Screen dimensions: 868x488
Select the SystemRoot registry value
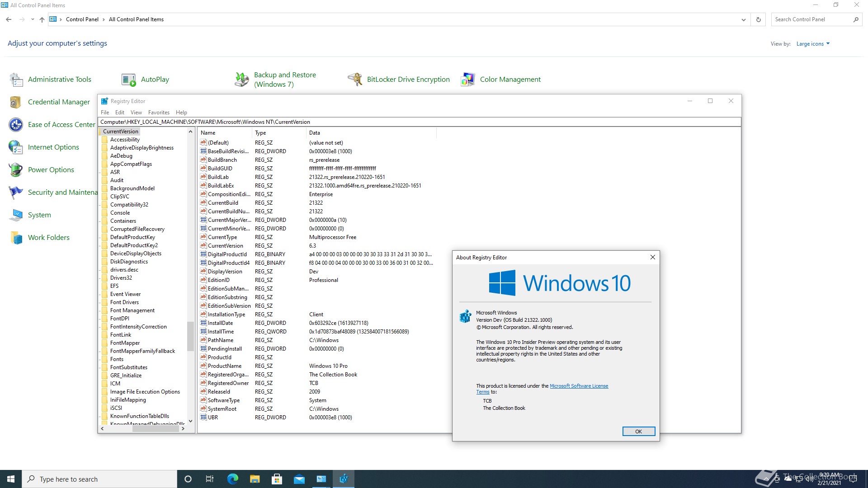coord(222,409)
